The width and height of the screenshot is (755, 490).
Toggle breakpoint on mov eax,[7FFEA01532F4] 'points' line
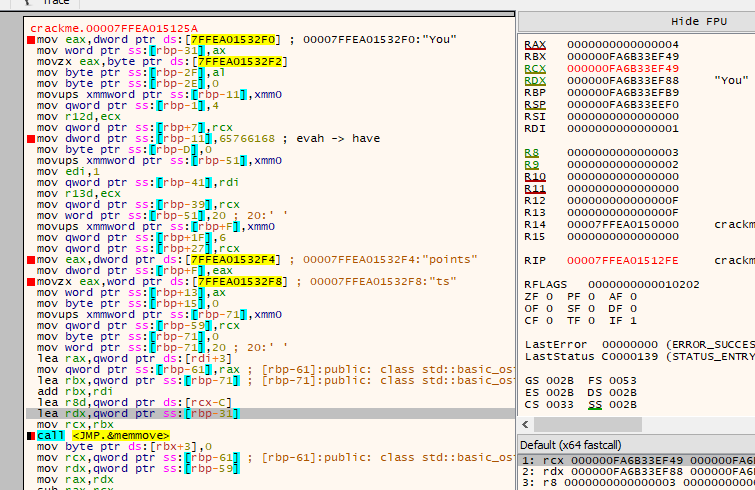pyautogui.click(x=31, y=260)
